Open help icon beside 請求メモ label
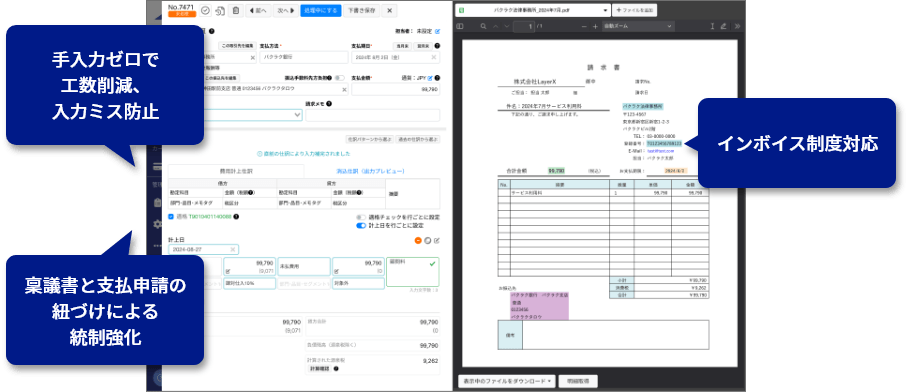908x392 pixels. tap(329, 104)
